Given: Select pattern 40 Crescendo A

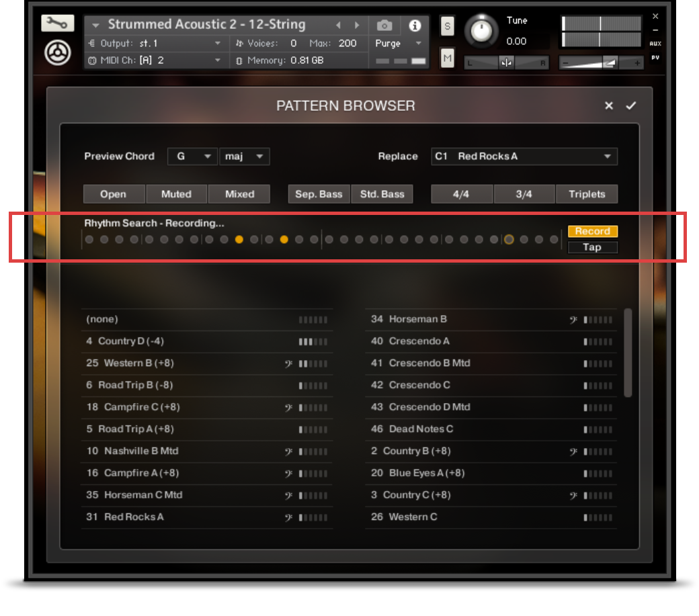Looking at the screenshot, I should (491, 342).
